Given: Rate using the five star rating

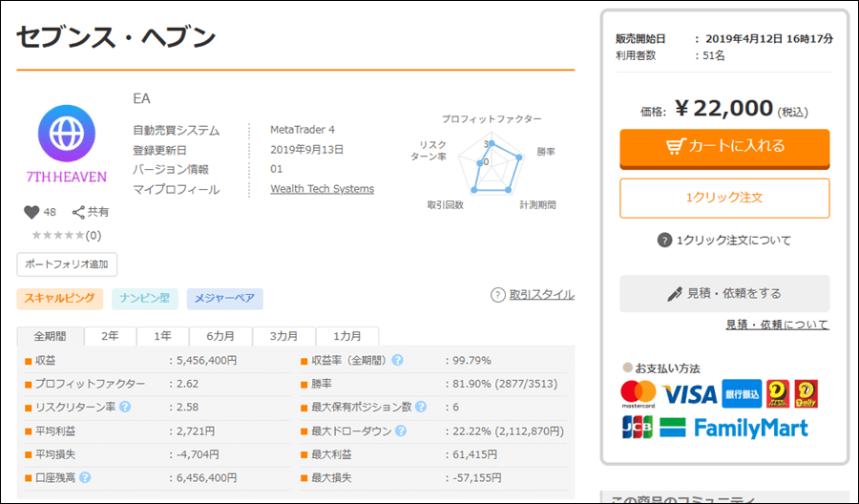Looking at the screenshot, I should (x=57, y=235).
